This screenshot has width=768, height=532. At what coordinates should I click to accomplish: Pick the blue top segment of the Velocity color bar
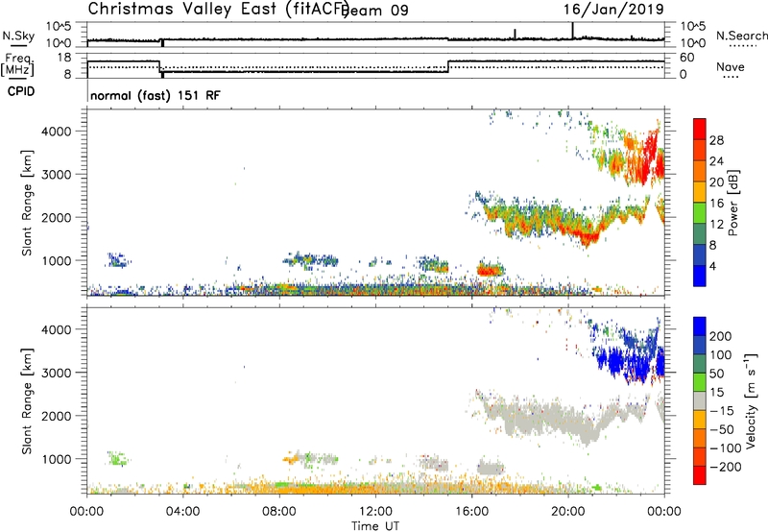[x=700, y=326]
